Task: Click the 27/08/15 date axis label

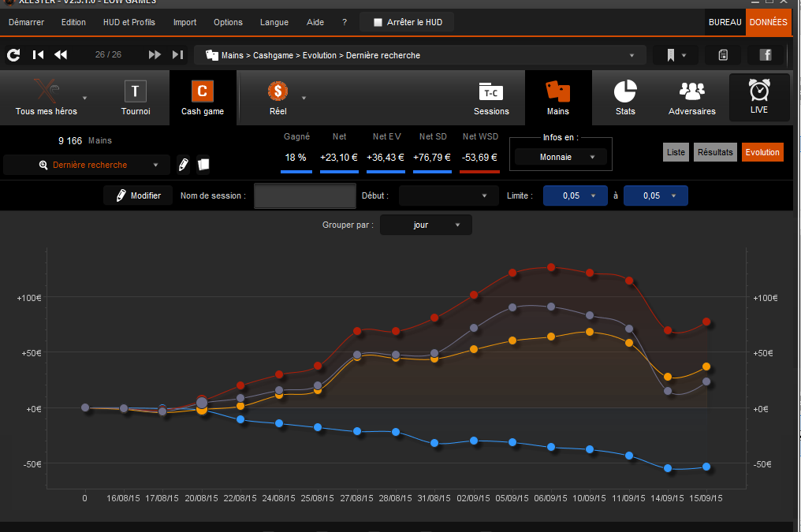Action: click(356, 498)
